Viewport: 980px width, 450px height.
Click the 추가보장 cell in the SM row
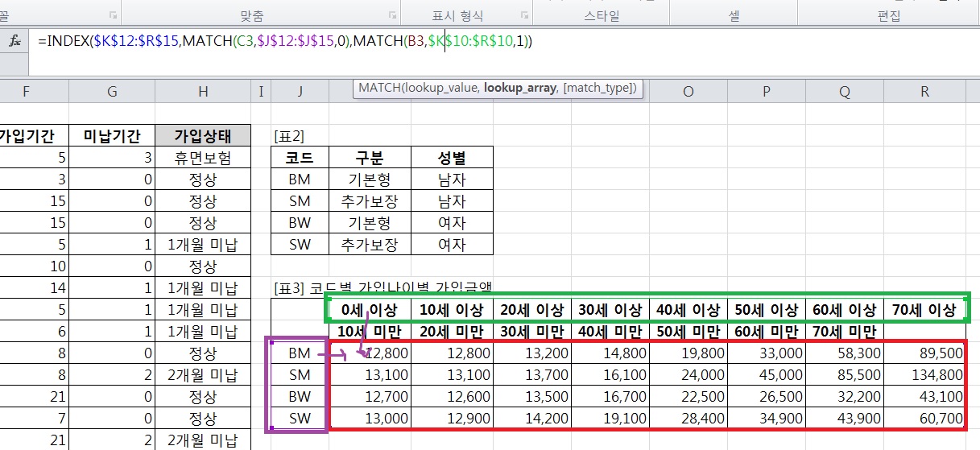pos(370,200)
